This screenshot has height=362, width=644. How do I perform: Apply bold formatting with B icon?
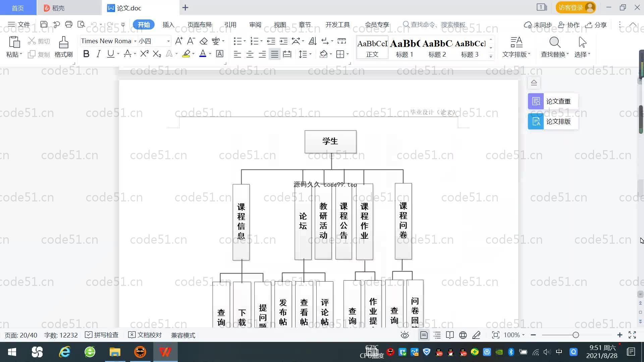[86, 54]
